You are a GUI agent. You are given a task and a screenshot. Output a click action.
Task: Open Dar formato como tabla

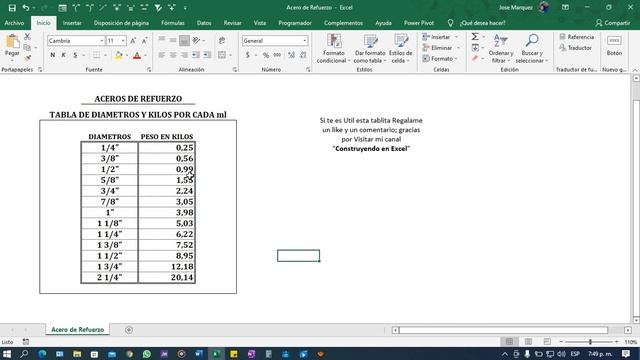tap(370, 49)
